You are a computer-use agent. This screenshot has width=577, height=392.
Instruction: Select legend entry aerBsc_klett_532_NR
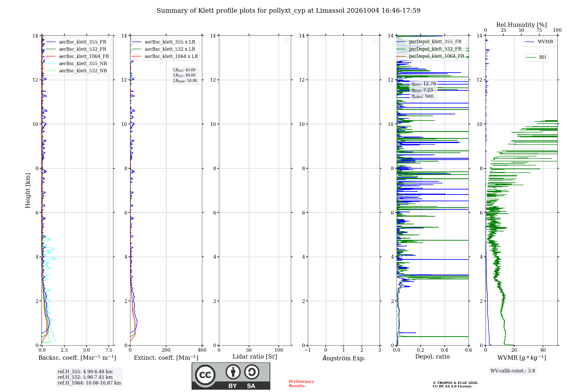click(x=77, y=71)
